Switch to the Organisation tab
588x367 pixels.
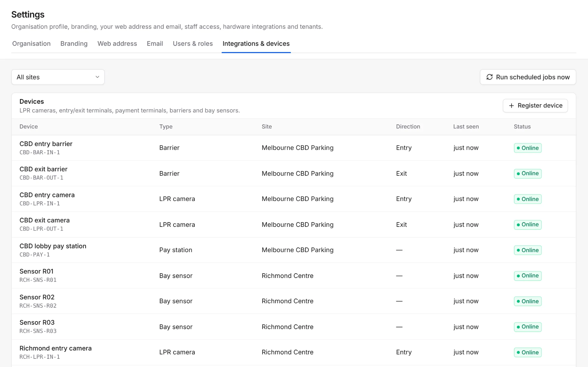pyautogui.click(x=31, y=43)
